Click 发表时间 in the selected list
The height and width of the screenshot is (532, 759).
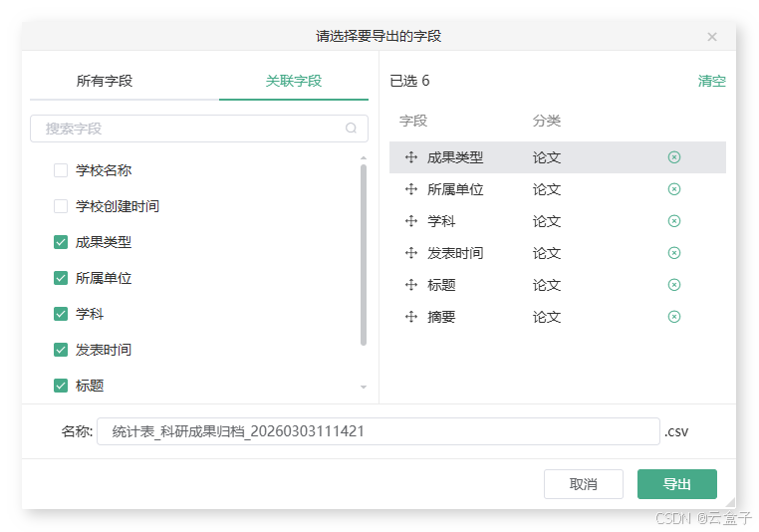pos(455,253)
